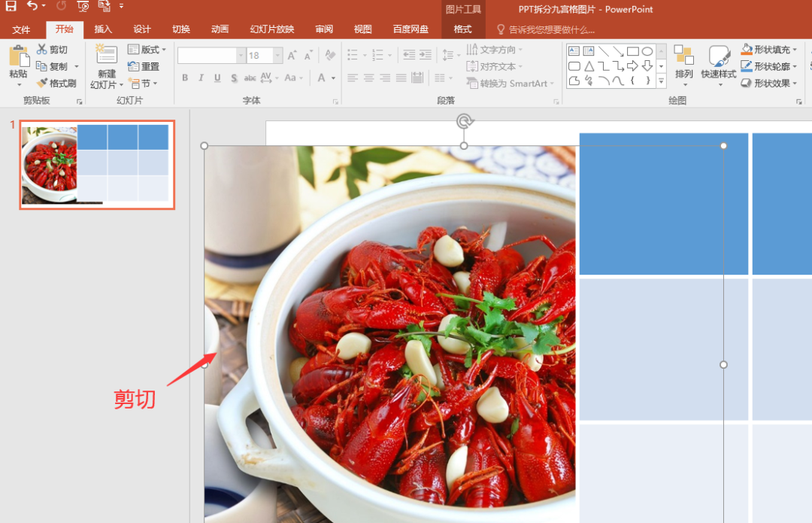Screen dimensions: 812x523
Task: Open 形状效果 shape effects menu
Action: 769,83
